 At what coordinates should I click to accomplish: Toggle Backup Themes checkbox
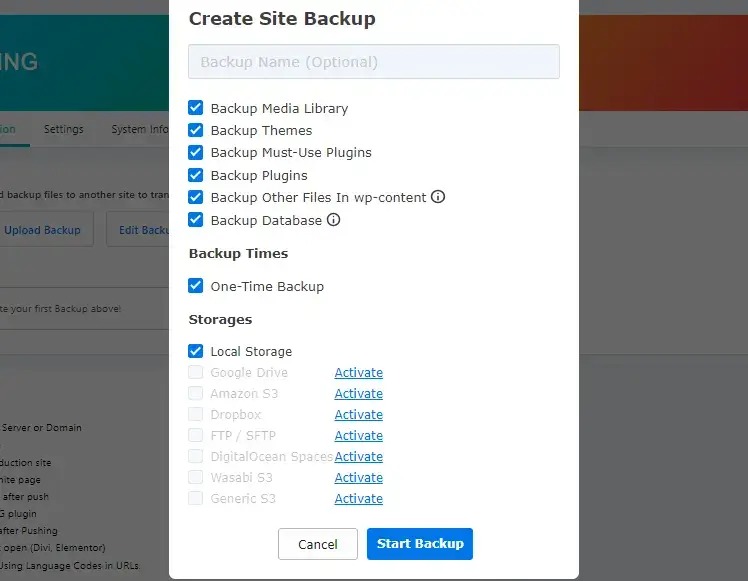[x=196, y=130]
